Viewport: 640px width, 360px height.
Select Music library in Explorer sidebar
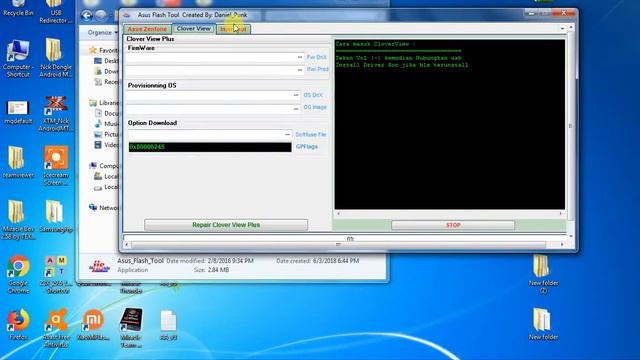[107, 124]
